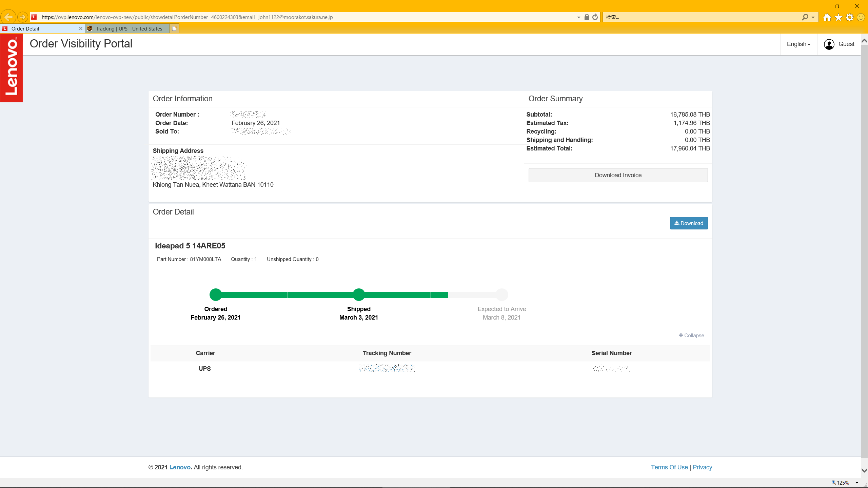
Task: Click the UPS carrier cell
Action: [x=205, y=368]
